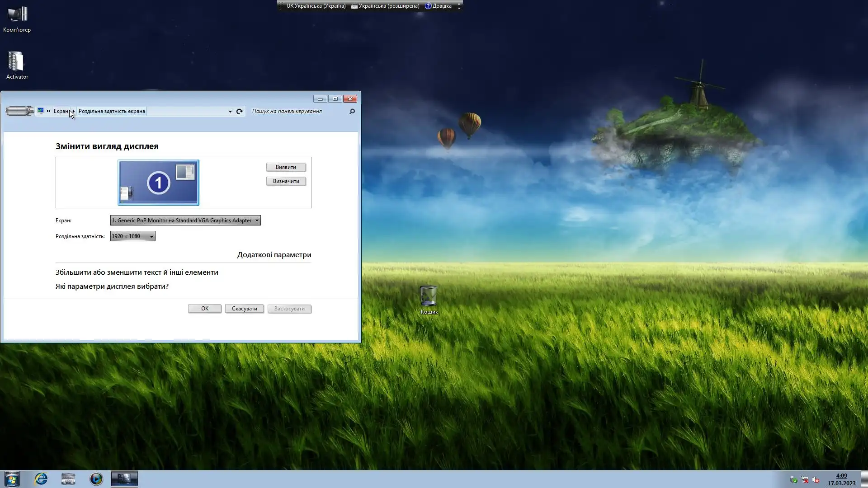Open the Додаткові параметри link

point(274,255)
